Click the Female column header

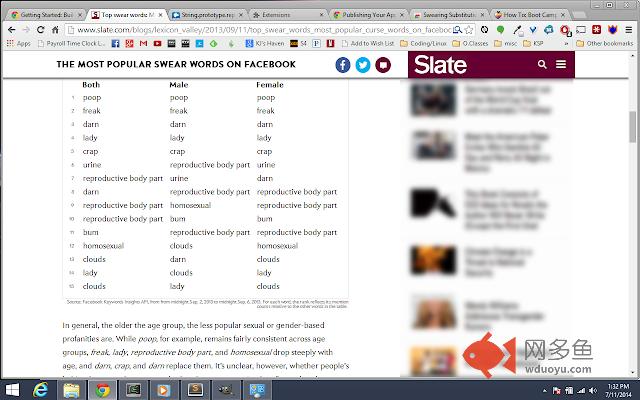[x=270, y=84]
